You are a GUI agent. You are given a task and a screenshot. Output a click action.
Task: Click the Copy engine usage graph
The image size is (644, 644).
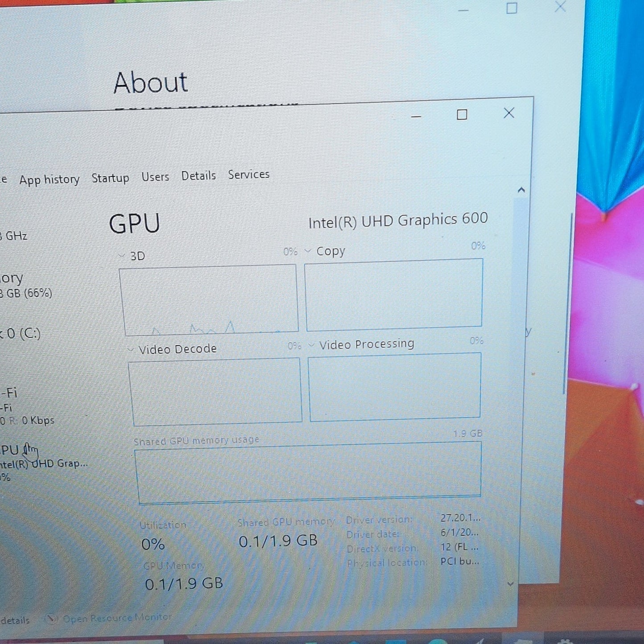coord(394,295)
